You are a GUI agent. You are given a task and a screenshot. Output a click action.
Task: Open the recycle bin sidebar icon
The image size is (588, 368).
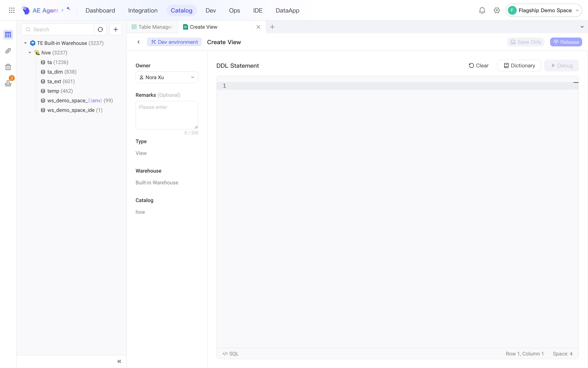(8, 67)
